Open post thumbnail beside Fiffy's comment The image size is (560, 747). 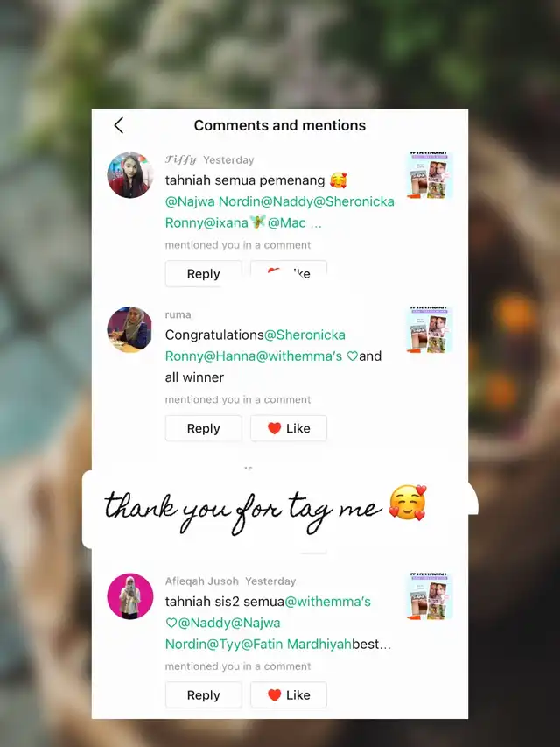(429, 175)
